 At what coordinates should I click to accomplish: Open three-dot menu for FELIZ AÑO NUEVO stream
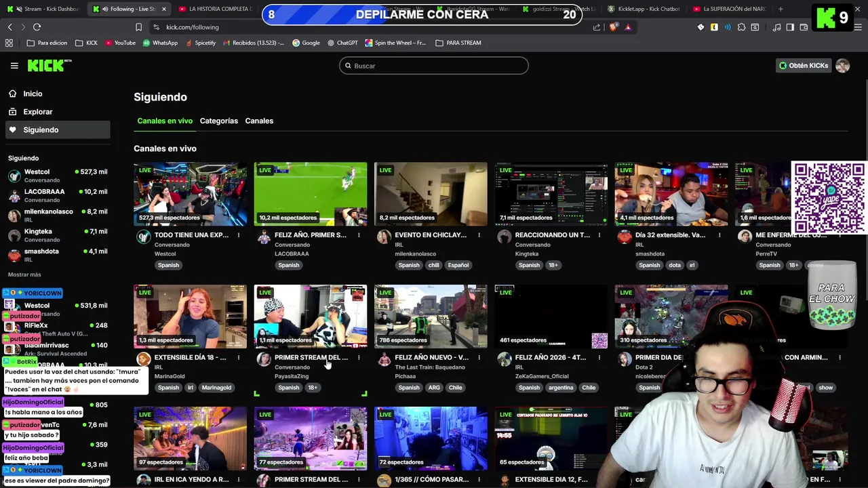479,357
